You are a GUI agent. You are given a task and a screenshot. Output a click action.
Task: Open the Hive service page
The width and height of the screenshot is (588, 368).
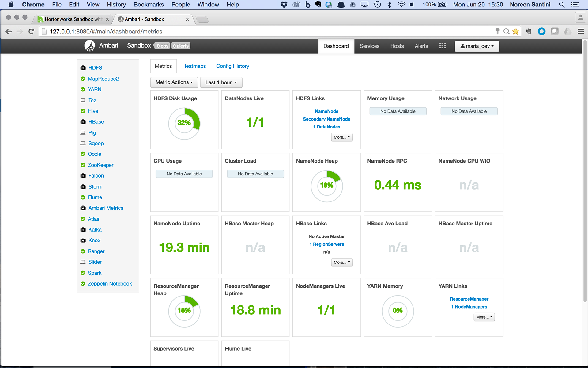[93, 111]
